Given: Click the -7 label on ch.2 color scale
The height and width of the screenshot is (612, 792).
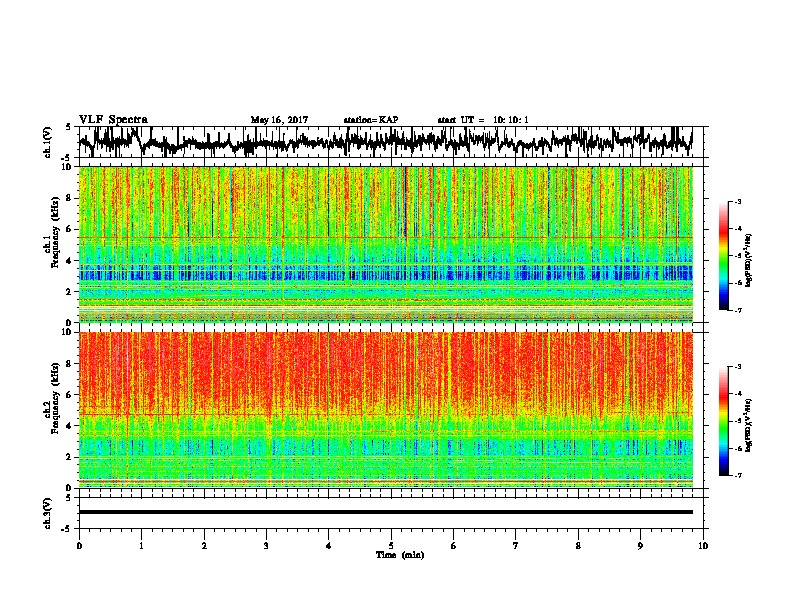Looking at the screenshot, I should click(x=737, y=476).
